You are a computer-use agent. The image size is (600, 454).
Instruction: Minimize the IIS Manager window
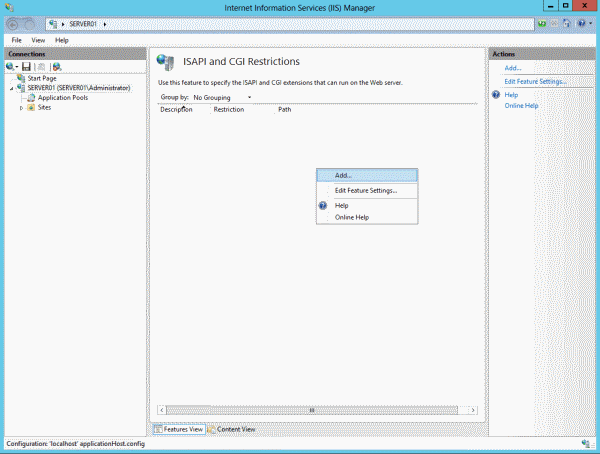(551, 6)
